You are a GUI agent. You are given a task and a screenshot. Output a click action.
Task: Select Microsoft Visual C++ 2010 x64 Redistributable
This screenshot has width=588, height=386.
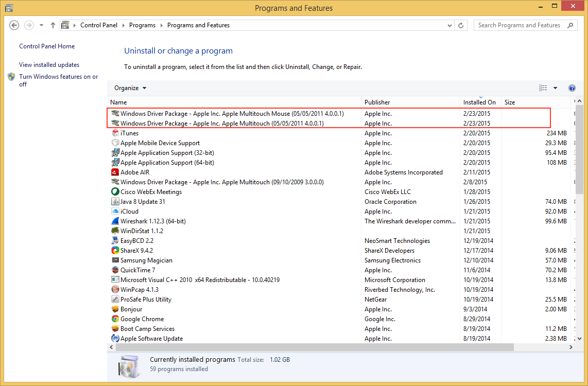pos(200,279)
